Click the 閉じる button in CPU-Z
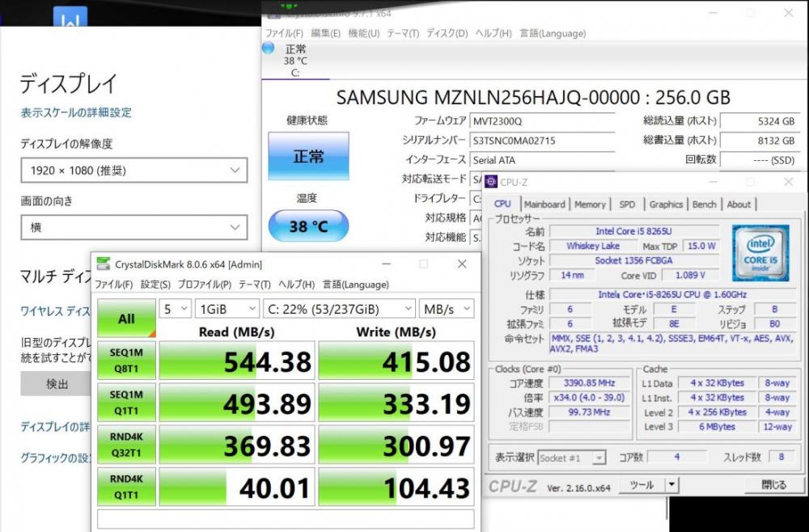This screenshot has height=532, width=809. point(774,484)
